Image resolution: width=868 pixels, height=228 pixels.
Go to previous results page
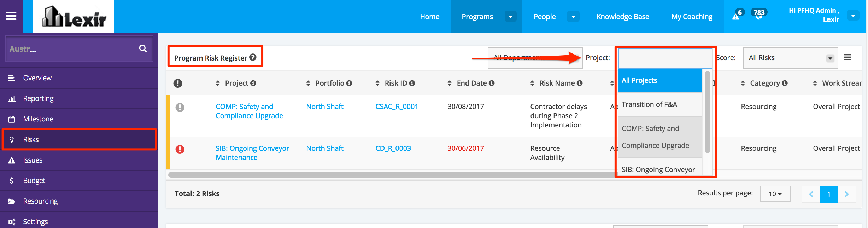click(x=811, y=194)
